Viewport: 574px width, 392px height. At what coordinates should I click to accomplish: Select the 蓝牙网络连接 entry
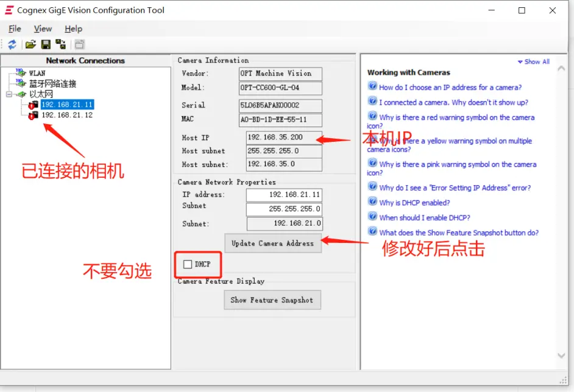(x=53, y=84)
